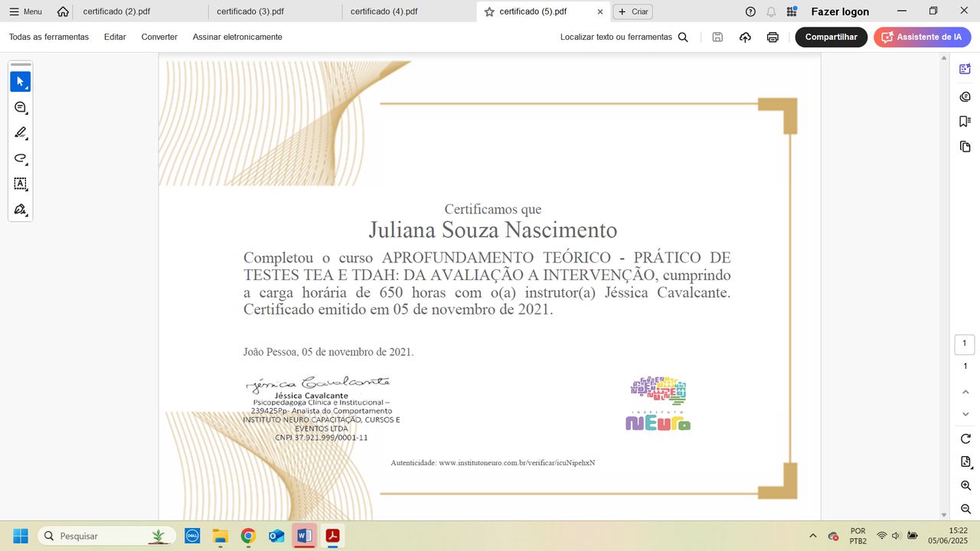Open Todas as ferramentas menu

[49, 37]
